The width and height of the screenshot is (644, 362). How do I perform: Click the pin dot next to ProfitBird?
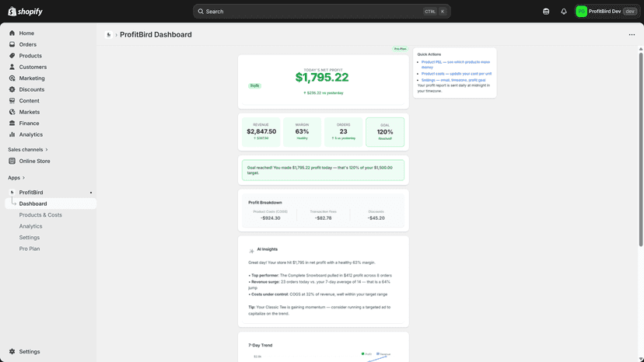[x=91, y=193]
